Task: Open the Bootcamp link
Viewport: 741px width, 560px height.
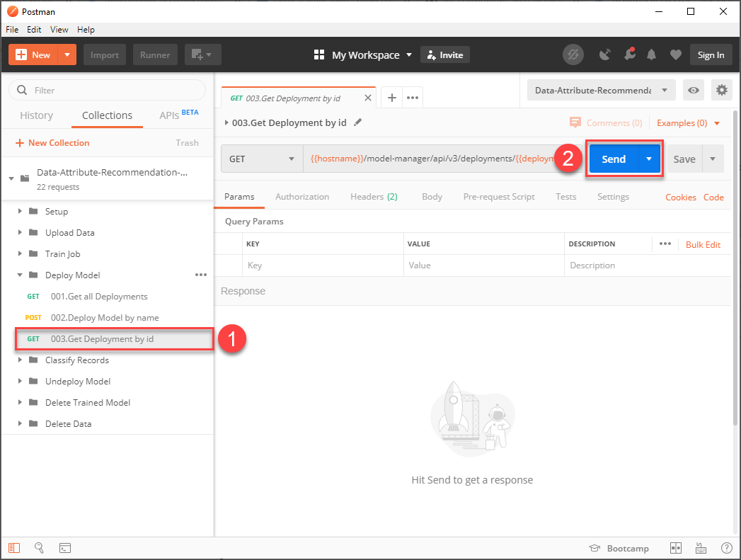Action: (x=619, y=548)
